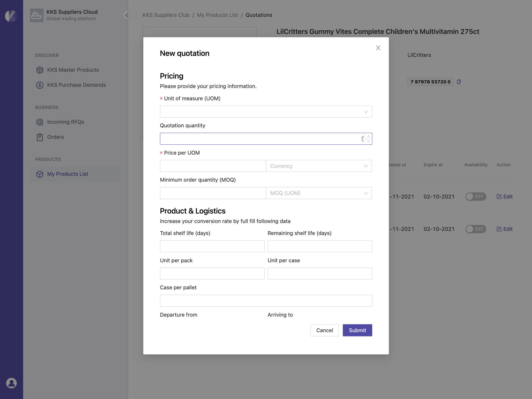532x399 pixels.
Task: Open the Unit of measure dropdown
Action: click(x=266, y=112)
